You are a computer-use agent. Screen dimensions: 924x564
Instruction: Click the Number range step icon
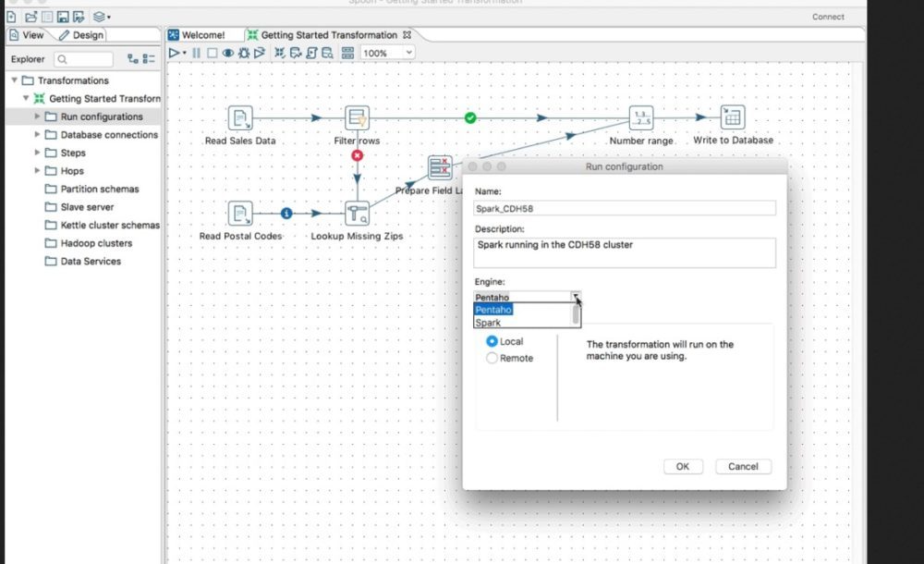coord(640,118)
